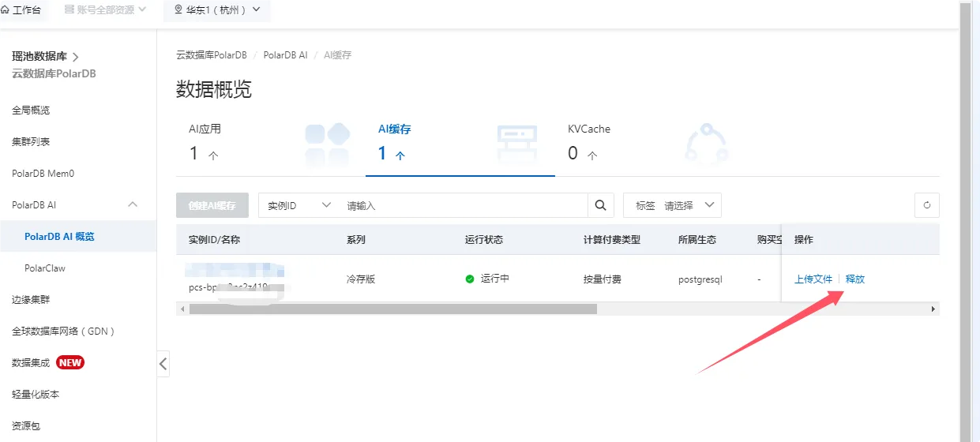Click the table horizontal scrollbar thumb

(393, 309)
